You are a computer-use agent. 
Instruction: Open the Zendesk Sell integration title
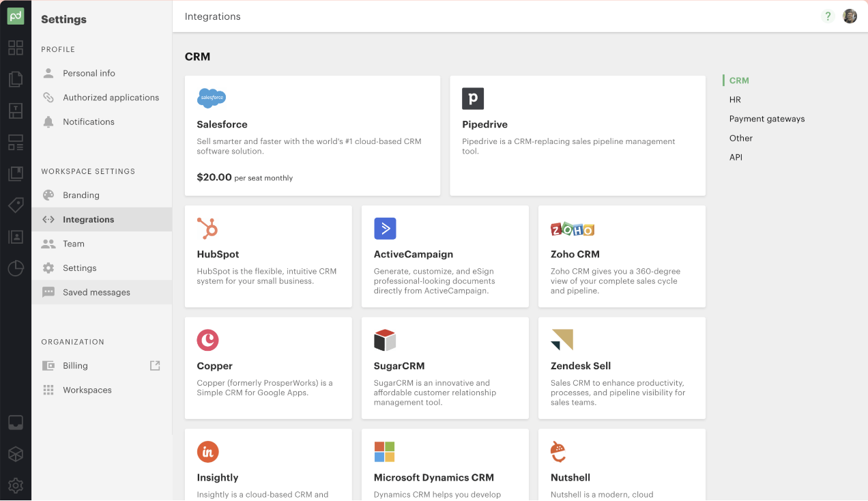coord(581,366)
